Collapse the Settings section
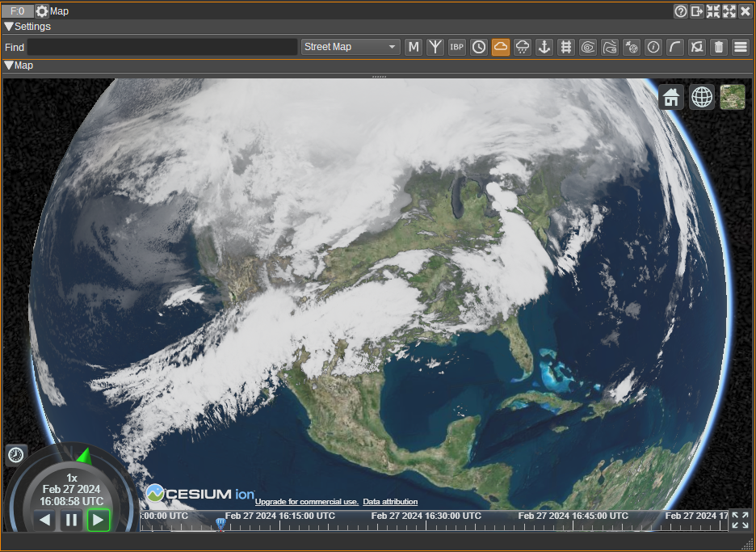 point(10,27)
